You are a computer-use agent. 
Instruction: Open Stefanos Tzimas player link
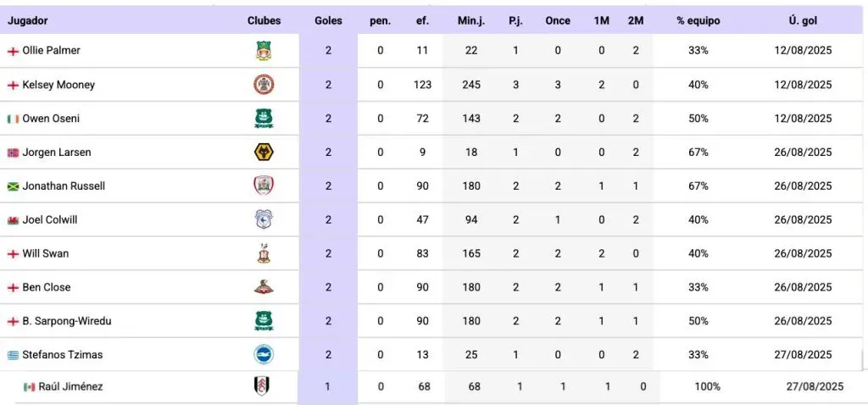[63, 355]
